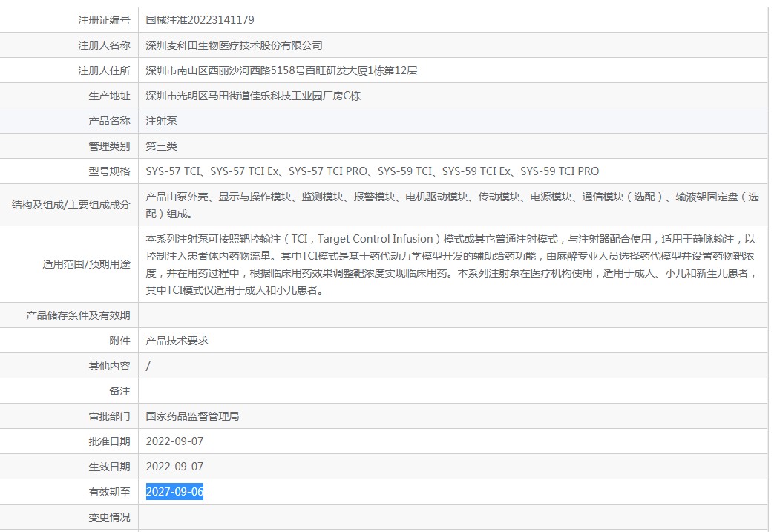Select the 批准日期 label
The width and height of the screenshot is (777, 532).
coord(110,441)
